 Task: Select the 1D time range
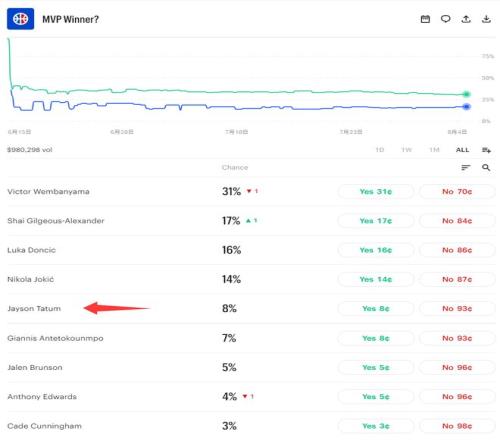[380, 150]
